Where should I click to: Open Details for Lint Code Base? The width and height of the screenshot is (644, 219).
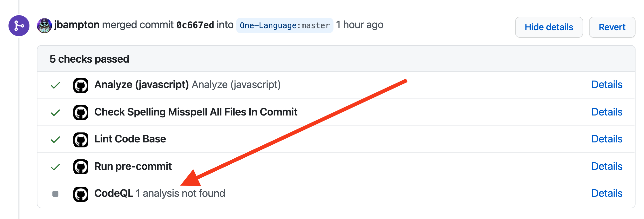pyautogui.click(x=607, y=139)
